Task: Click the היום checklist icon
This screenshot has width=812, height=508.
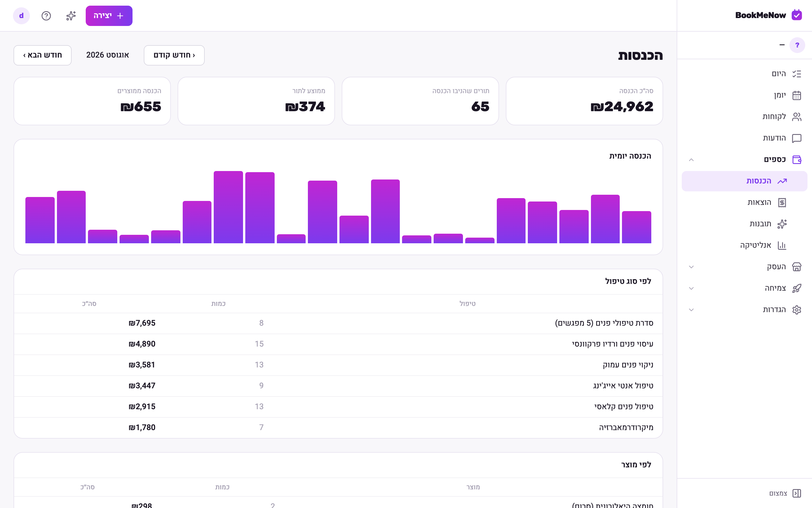Action: point(796,74)
